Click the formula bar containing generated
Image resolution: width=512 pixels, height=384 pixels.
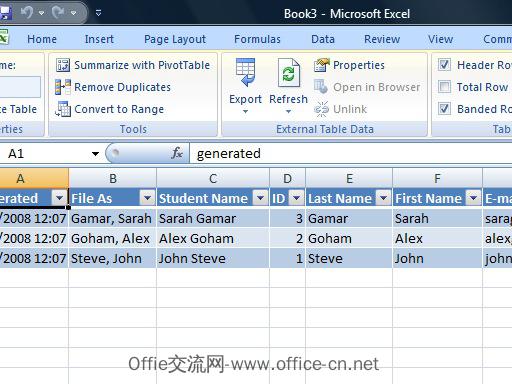[x=351, y=153]
